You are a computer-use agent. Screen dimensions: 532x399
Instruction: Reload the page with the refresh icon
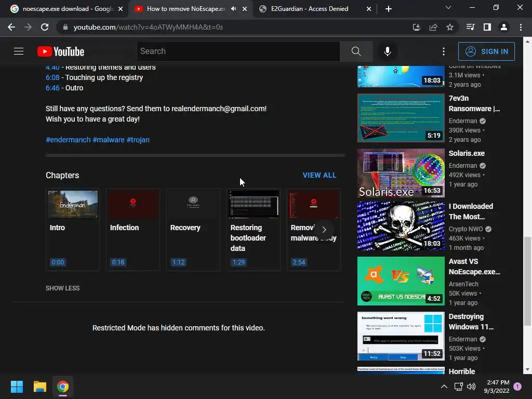[45, 27]
